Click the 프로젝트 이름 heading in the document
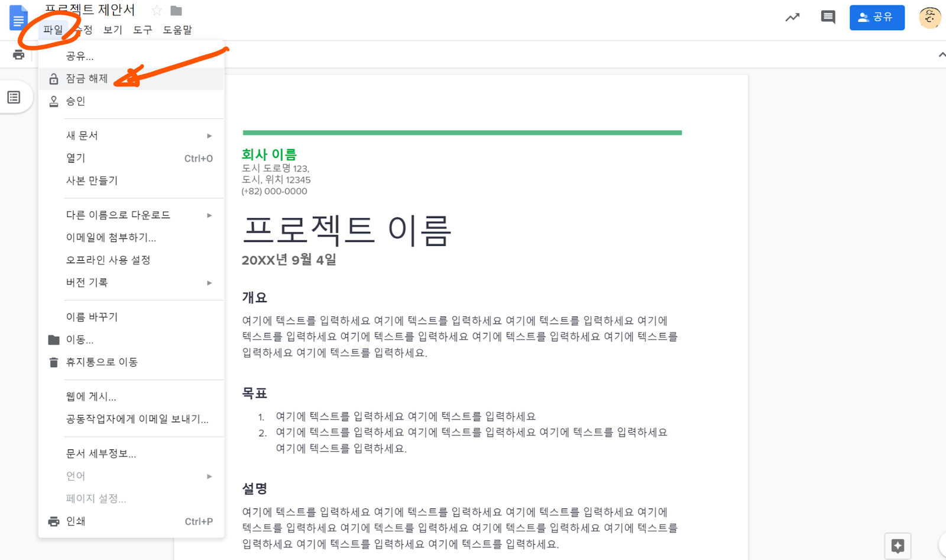 click(347, 230)
